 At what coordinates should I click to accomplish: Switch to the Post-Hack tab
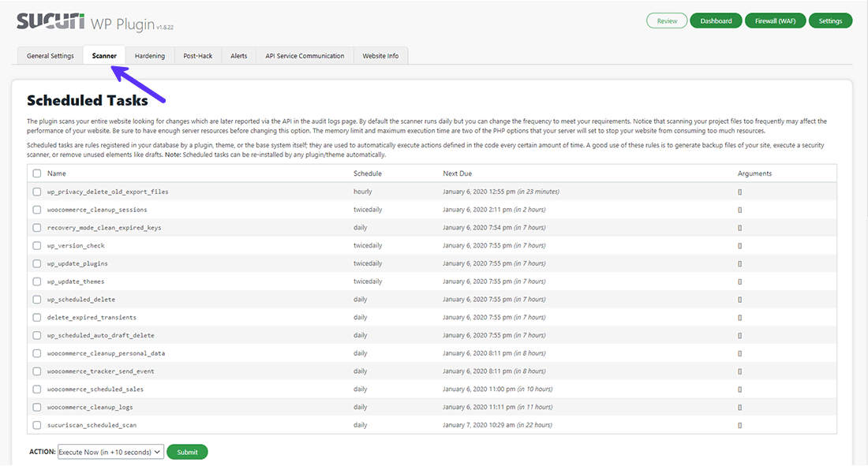tap(197, 56)
